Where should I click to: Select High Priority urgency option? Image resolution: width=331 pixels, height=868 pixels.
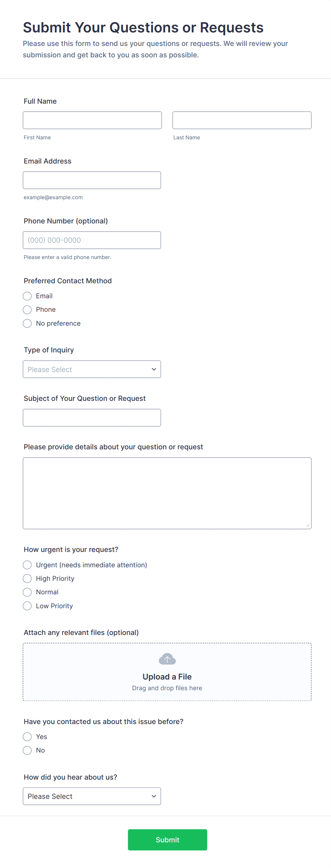(27, 579)
